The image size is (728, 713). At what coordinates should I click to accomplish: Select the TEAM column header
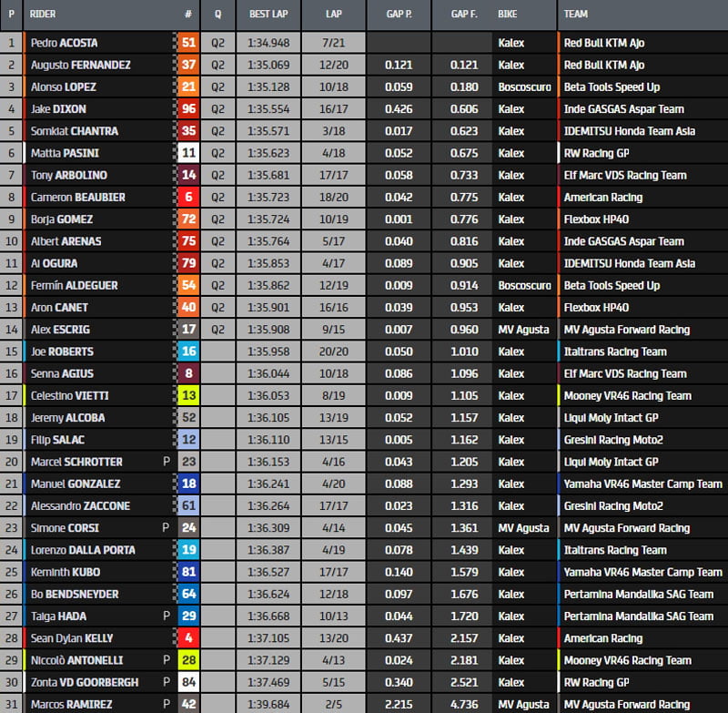tap(576, 15)
